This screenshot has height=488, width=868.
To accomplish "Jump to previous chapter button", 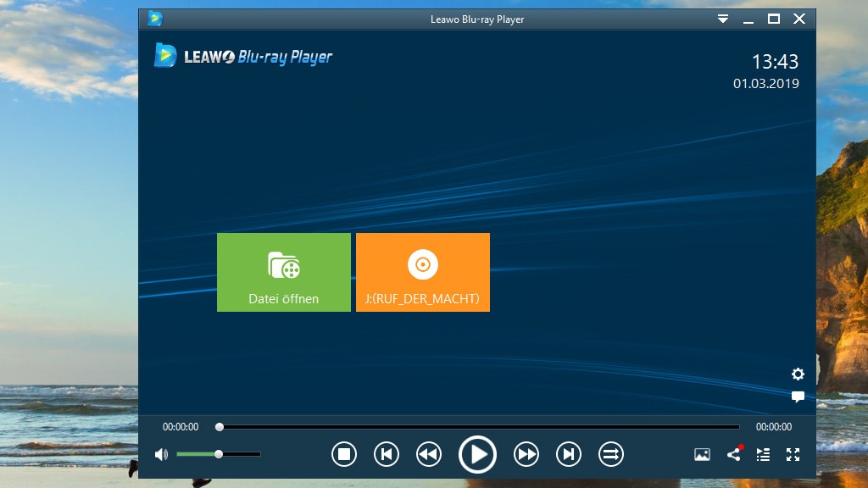I will click(x=387, y=454).
